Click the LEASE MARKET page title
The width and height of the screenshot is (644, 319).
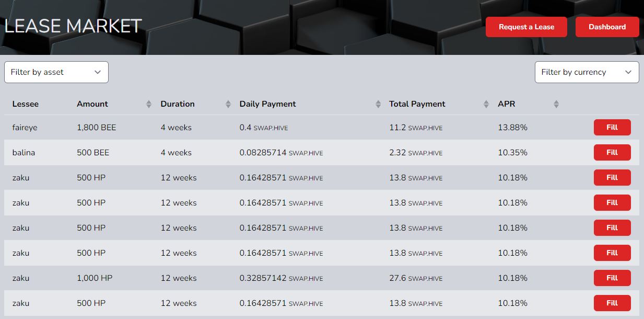point(73,26)
